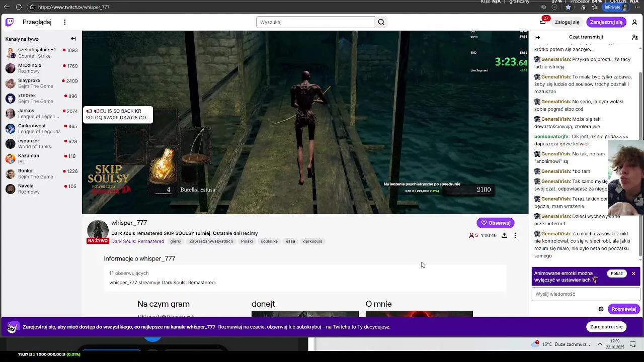Viewport: 644px width, 362px height.
Task: Click the soulslike tag
Action: (x=269, y=241)
